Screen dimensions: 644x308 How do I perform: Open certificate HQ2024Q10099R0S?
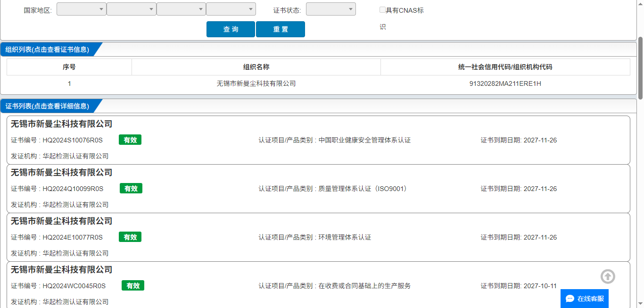point(73,189)
